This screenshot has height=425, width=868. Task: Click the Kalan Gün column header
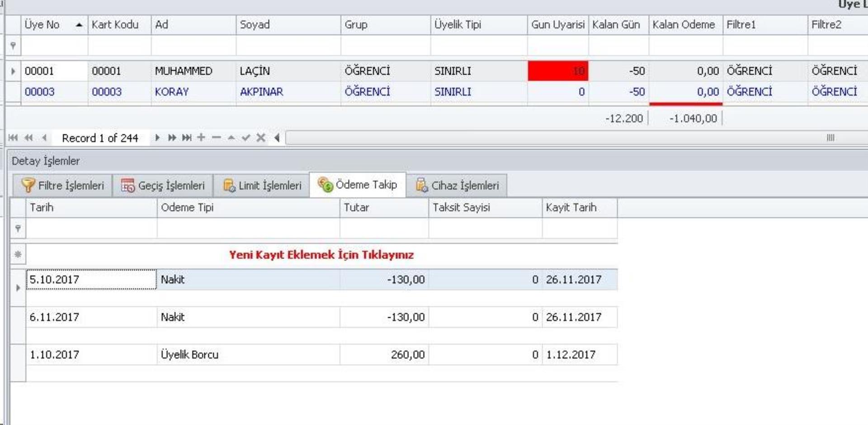(x=617, y=25)
